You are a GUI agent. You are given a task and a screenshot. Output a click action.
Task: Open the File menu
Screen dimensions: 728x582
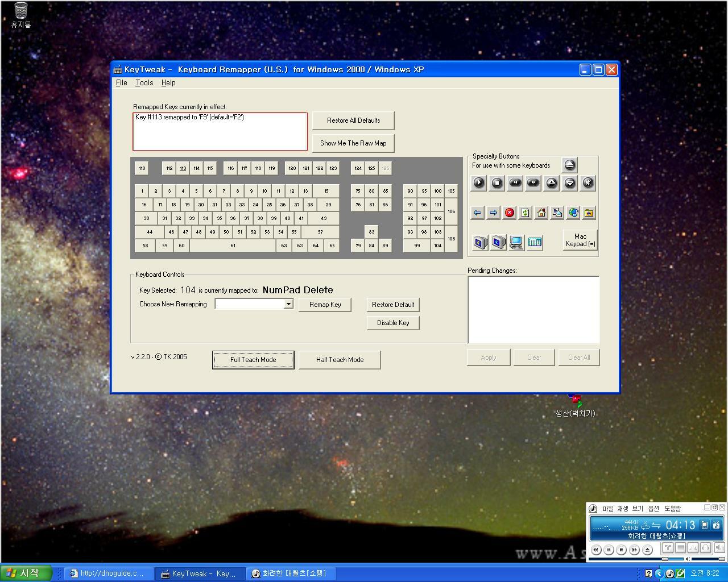point(121,83)
